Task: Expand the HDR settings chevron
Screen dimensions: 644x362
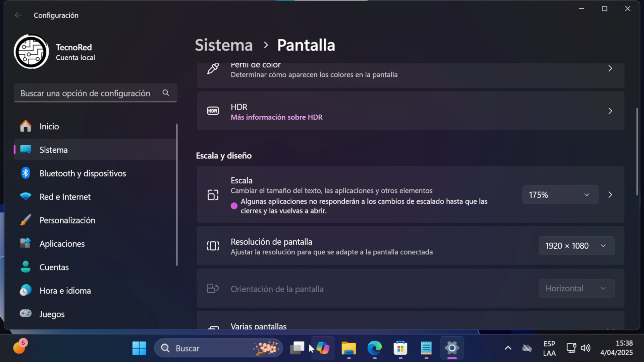Action: [610, 111]
